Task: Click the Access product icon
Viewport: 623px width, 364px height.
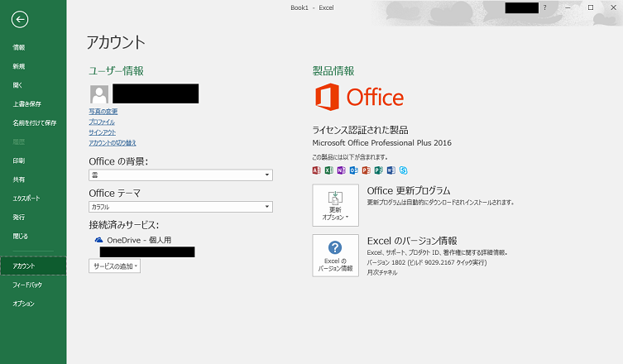Action: [316, 170]
